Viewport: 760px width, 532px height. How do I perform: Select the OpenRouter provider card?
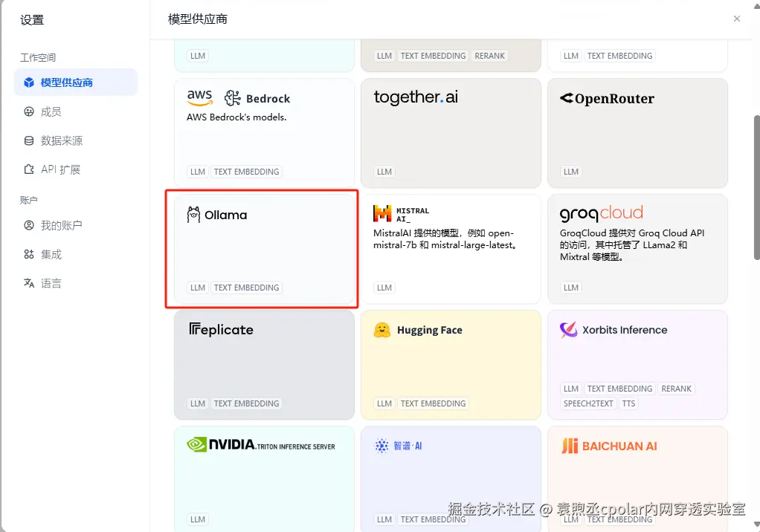(637, 133)
